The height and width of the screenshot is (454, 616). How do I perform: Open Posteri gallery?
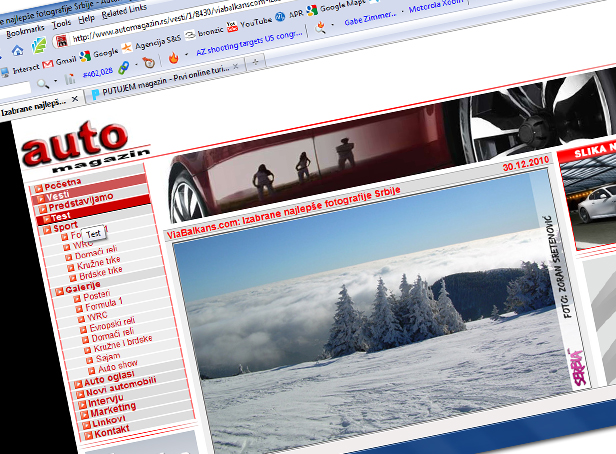[x=97, y=295]
